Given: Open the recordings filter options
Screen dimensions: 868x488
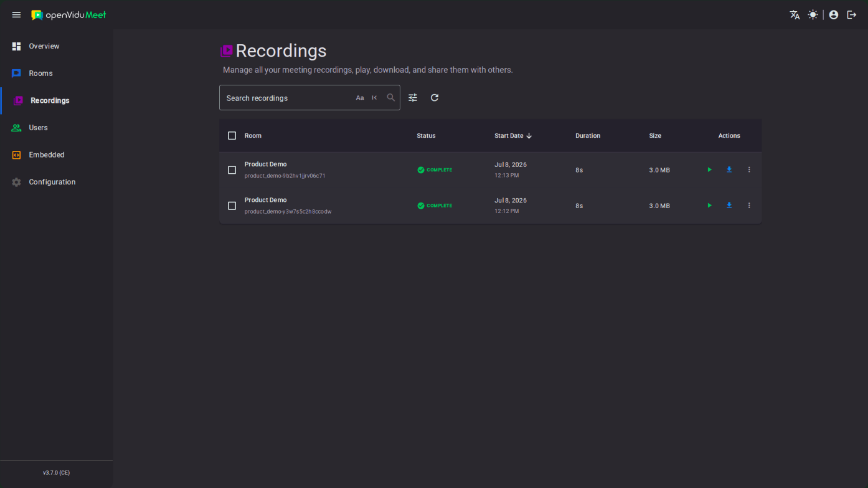Looking at the screenshot, I should point(413,98).
